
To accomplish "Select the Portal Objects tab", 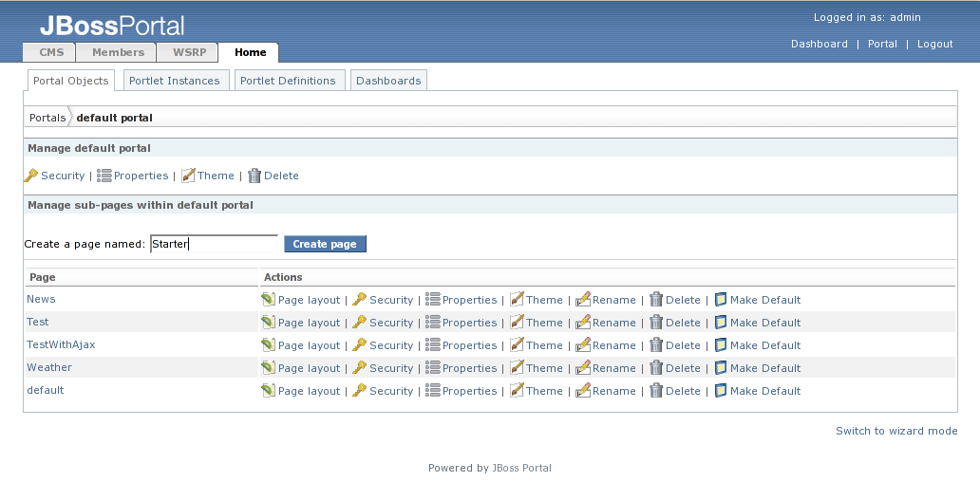I will click(70, 81).
